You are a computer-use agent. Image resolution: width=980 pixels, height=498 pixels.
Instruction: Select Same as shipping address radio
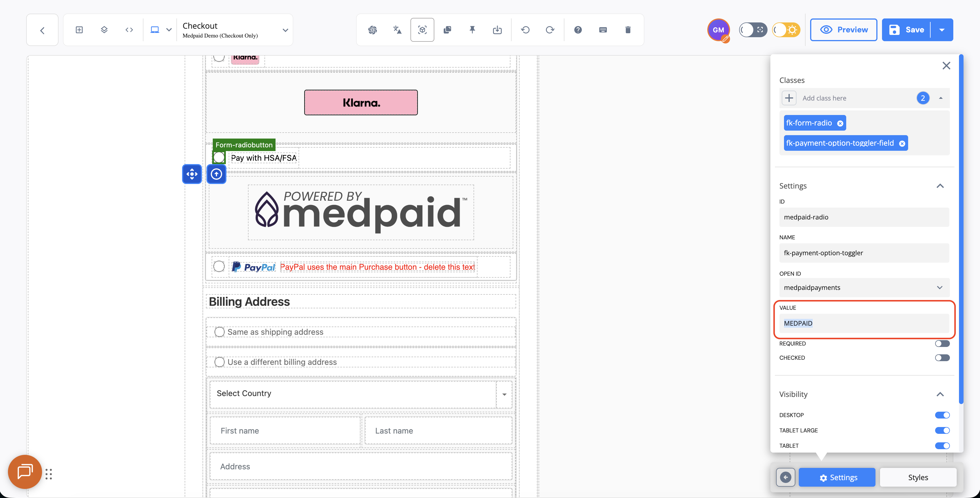pos(220,332)
